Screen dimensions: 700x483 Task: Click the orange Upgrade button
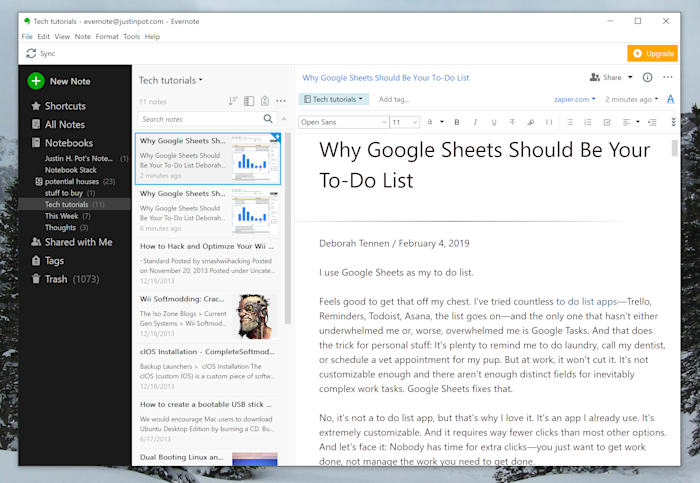click(x=652, y=53)
